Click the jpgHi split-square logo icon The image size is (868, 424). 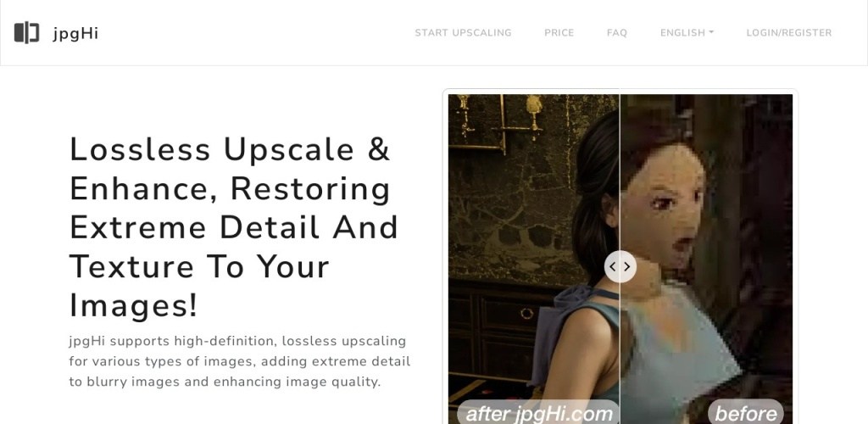tap(26, 33)
